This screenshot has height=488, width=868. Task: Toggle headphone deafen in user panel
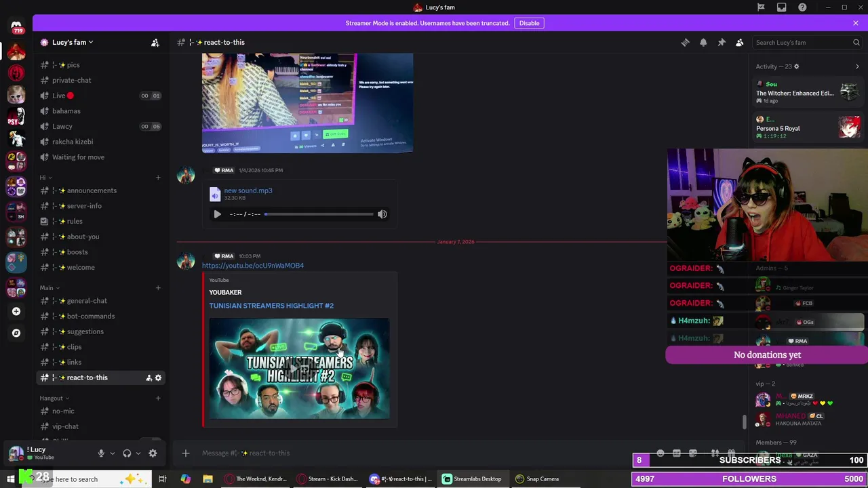tap(127, 453)
